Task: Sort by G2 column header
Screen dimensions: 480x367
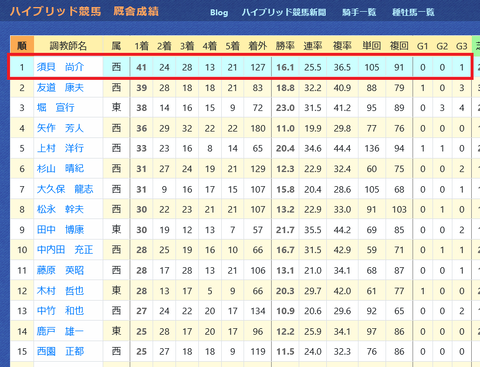Action: (442, 45)
